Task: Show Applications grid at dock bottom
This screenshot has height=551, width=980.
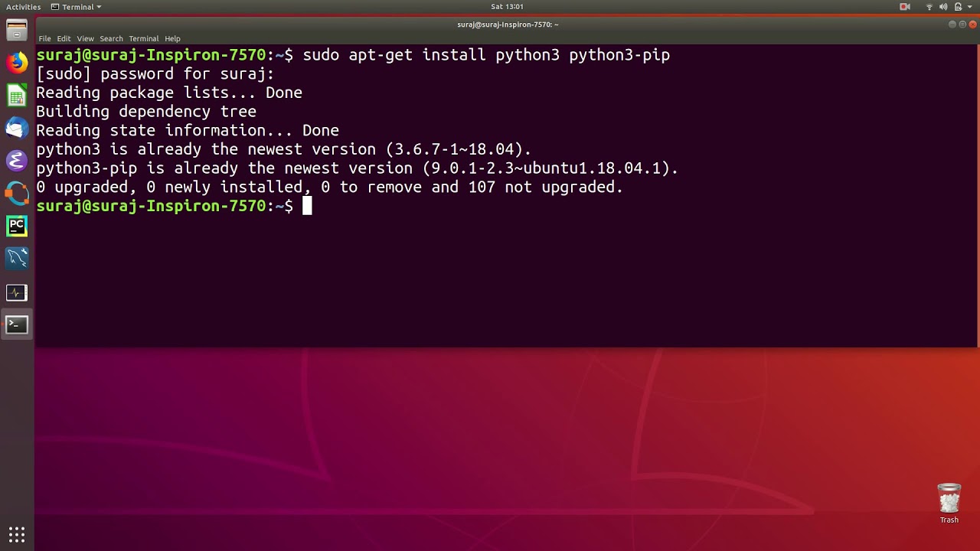Action: [16, 534]
